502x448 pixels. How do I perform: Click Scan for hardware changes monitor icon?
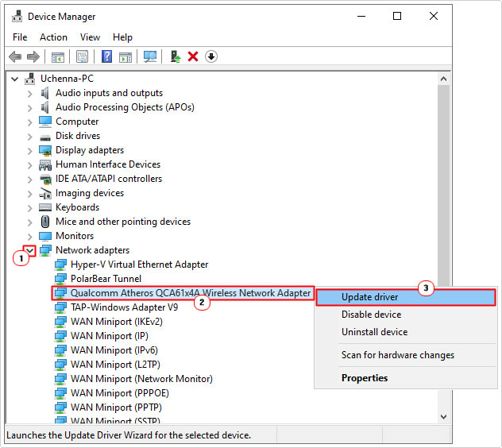click(x=150, y=56)
